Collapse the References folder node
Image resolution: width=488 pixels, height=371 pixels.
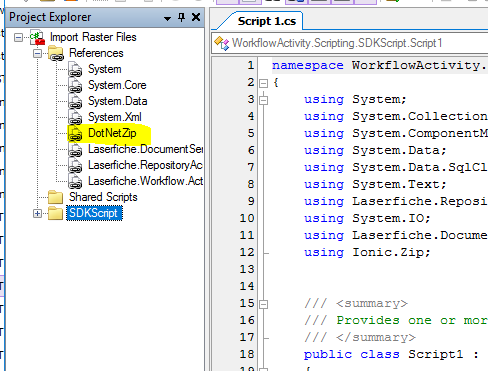(x=38, y=53)
